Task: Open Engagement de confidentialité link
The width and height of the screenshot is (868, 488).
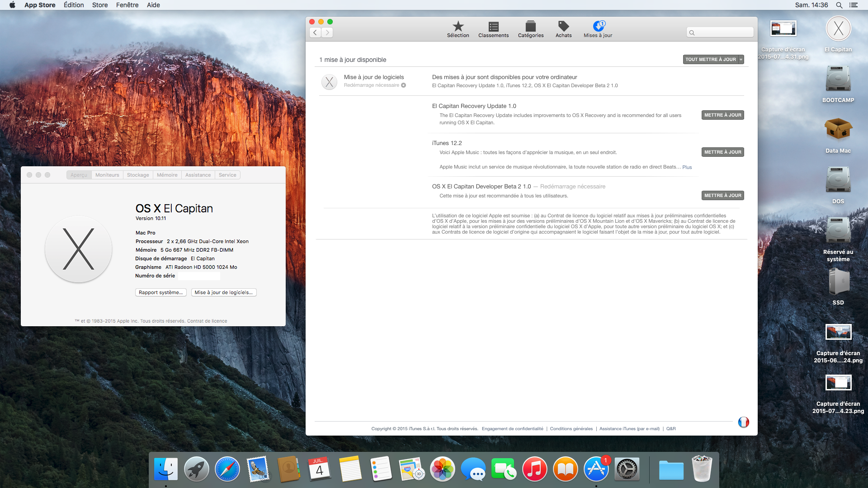Action: click(x=512, y=429)
